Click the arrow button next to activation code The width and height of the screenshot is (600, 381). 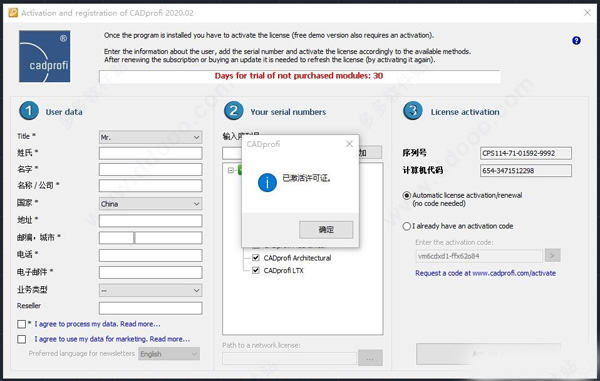pyautogui.click(x=552, y=256)
